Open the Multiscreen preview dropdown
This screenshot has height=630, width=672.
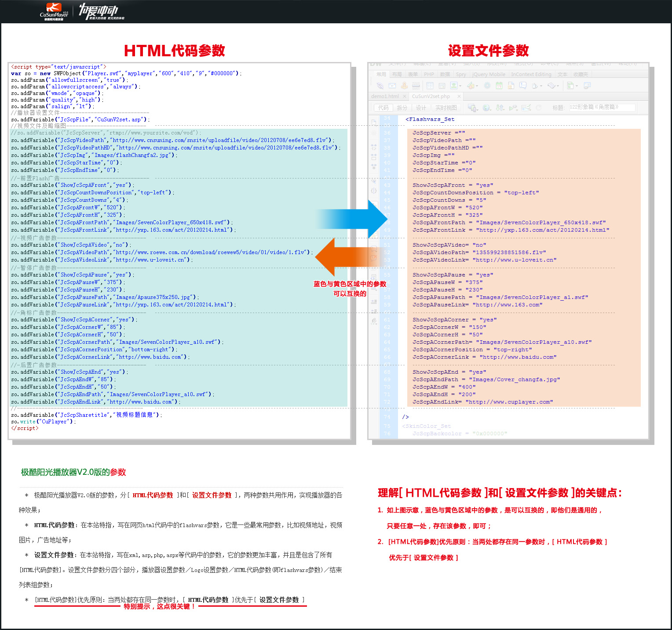(473, 108)
